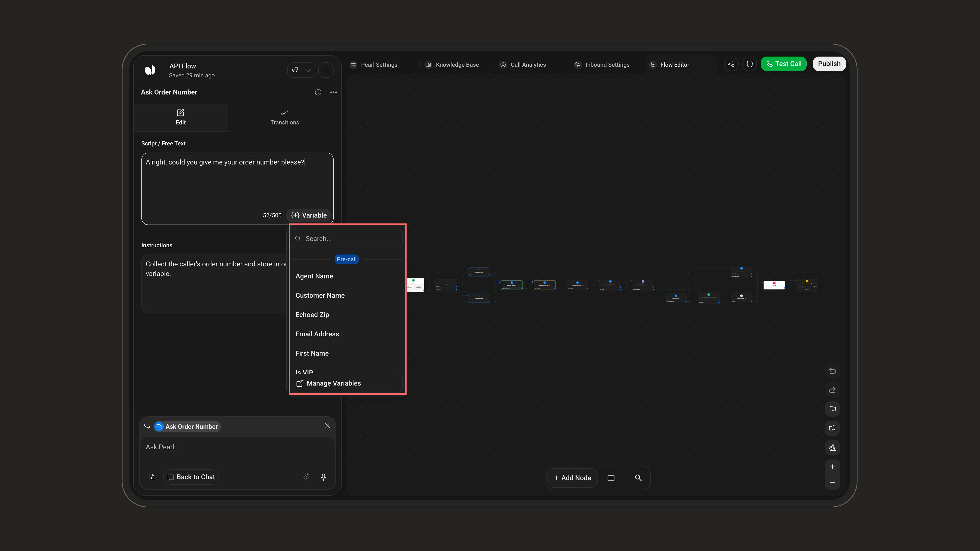
Task: Click the broom cleanup icon on canvas
Action: coord(832,447)
